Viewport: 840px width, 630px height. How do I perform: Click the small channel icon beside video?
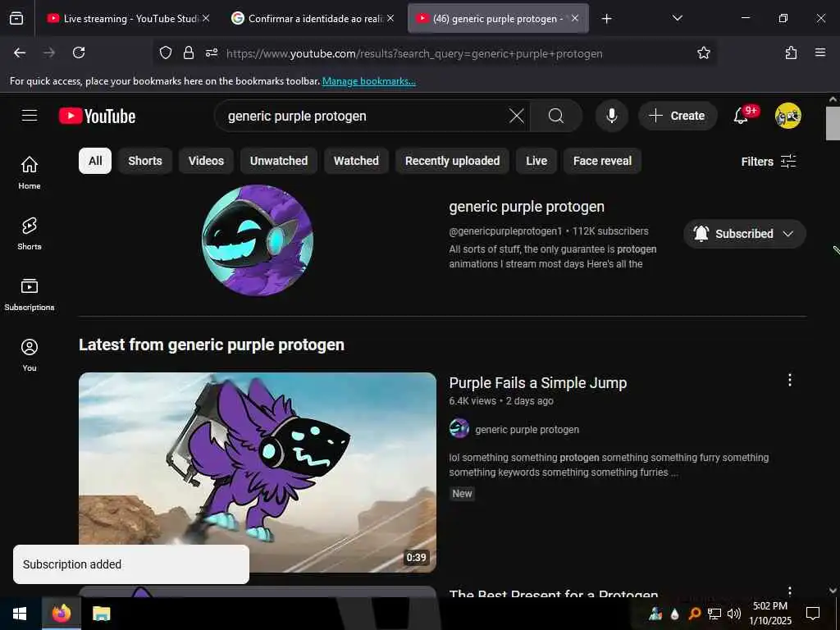(459, 428)
